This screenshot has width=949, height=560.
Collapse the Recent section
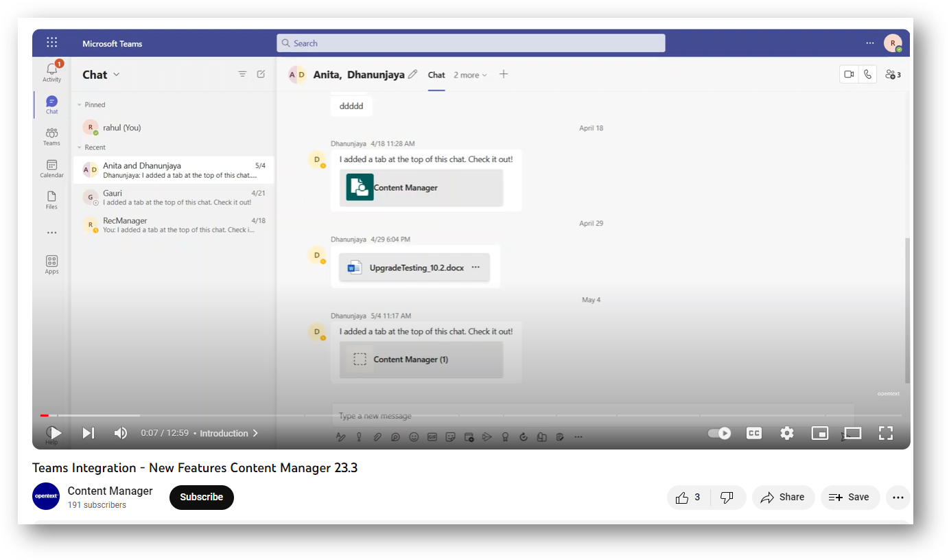[79, 148]
